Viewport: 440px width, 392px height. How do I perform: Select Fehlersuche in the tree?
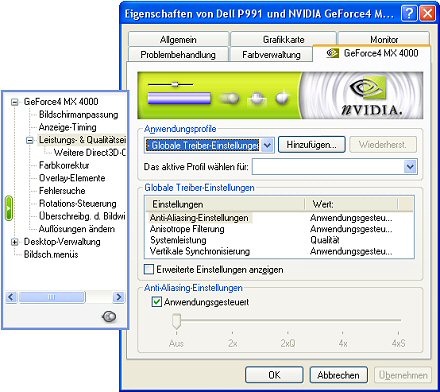[62, 191]
